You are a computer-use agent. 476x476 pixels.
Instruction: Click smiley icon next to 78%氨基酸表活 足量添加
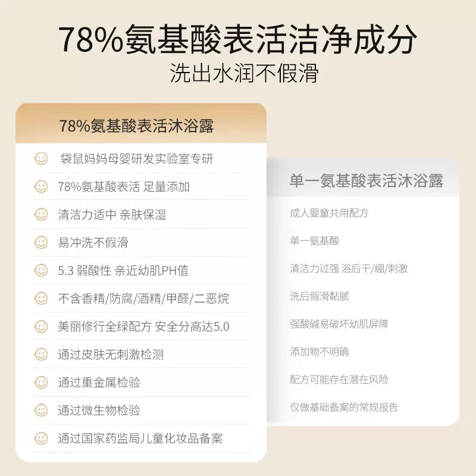(41, 186)
